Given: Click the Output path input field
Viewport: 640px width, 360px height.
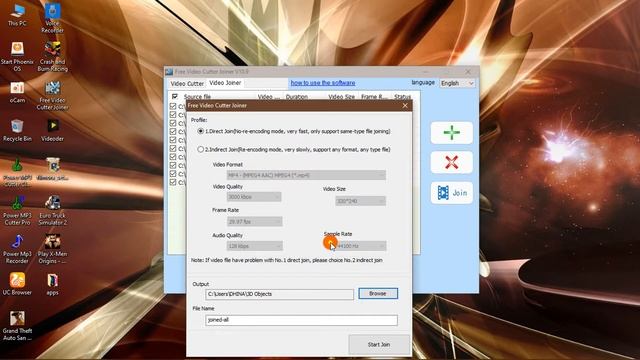Looking at the screenshot, I should 280,294.
